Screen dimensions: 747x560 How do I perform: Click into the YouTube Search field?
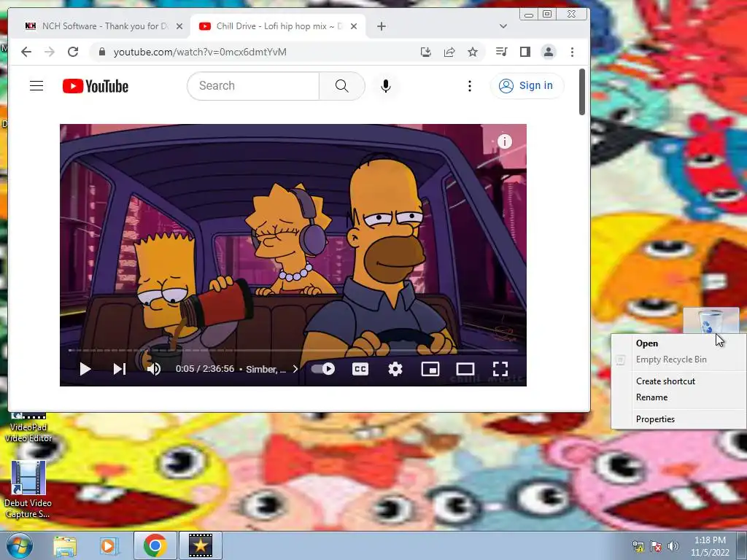click(x=253, y=86)
